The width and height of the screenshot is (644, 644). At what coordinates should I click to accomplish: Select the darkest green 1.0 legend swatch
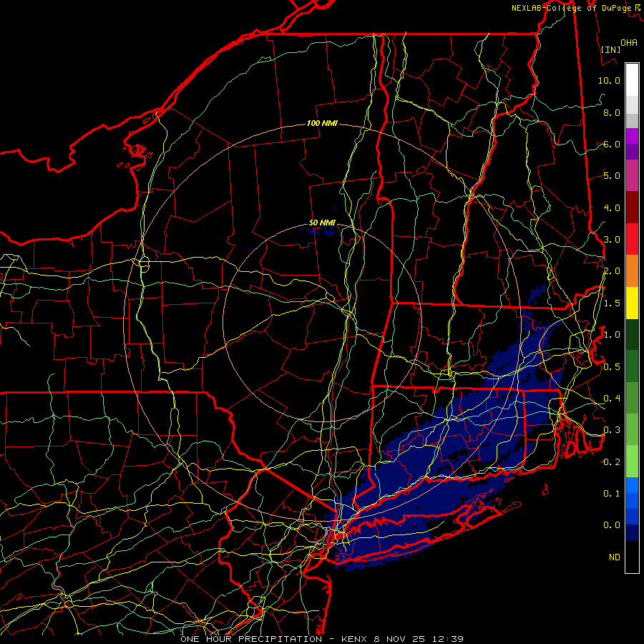click(x=632, y=334)
